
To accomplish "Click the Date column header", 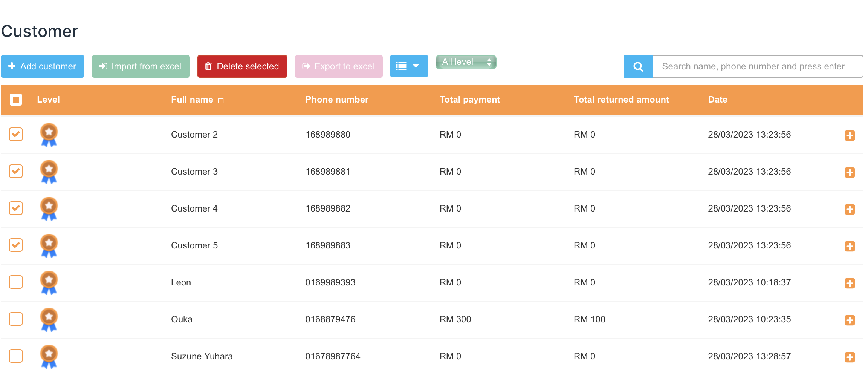I will 717,100.
